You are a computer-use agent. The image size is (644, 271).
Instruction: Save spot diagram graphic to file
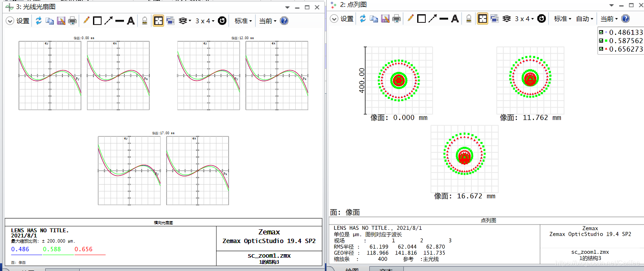pyautogui.click(x=385, y=19)
